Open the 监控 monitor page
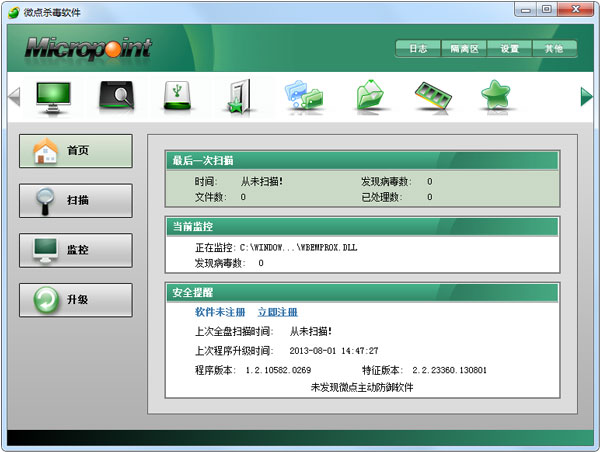600x452 pixels. click(76, 250)
